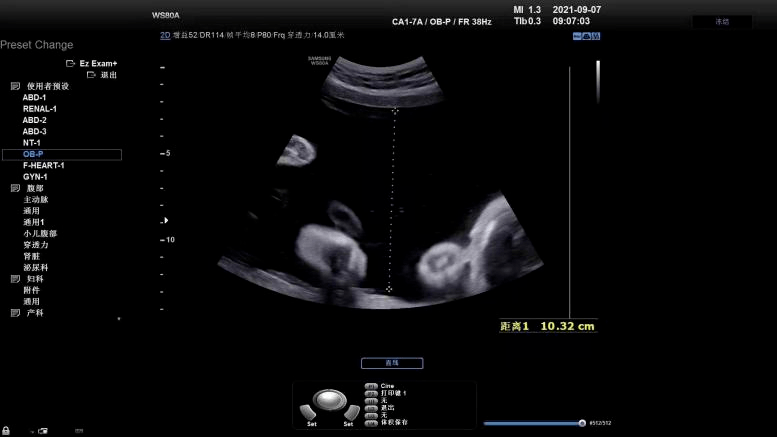
Task: Switch to the 2D mode tab
Action: tap(165, 35)
